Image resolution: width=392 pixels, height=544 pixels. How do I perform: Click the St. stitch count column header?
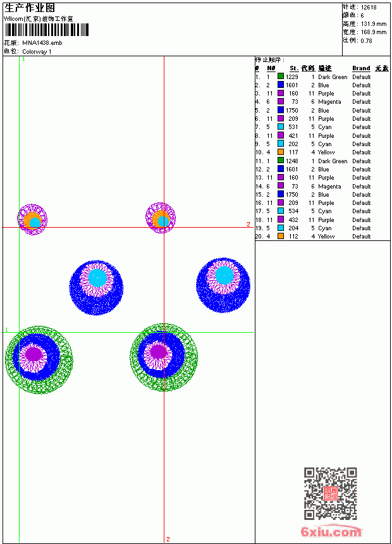pos(294,68)
